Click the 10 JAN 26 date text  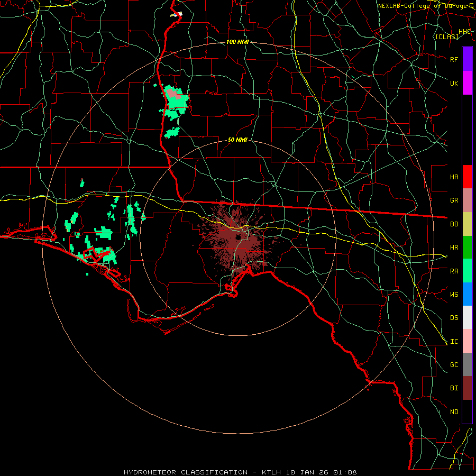pyautogui.click(x=307, y=472)
